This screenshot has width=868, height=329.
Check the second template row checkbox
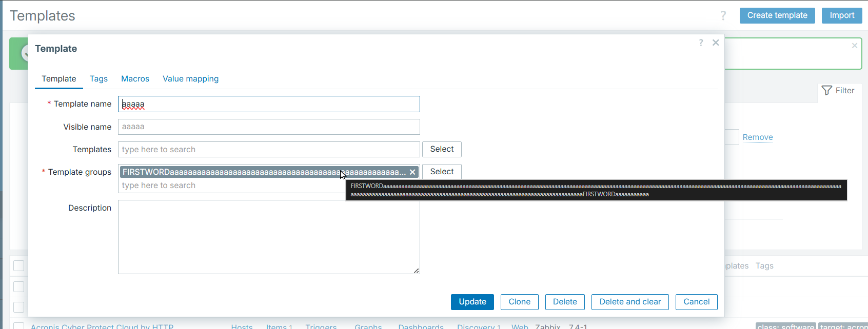[x=19, y=307]
